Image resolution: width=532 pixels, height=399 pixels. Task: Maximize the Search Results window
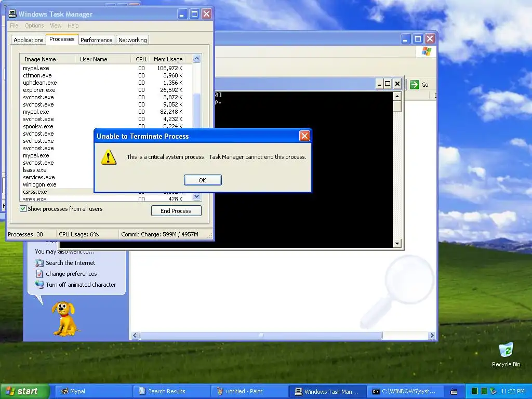(x=418, y=38)
